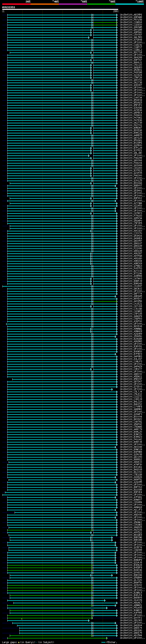Click the =50char. scale legend
The width and height of the screenshot is (146, 644).
(109, 642)
